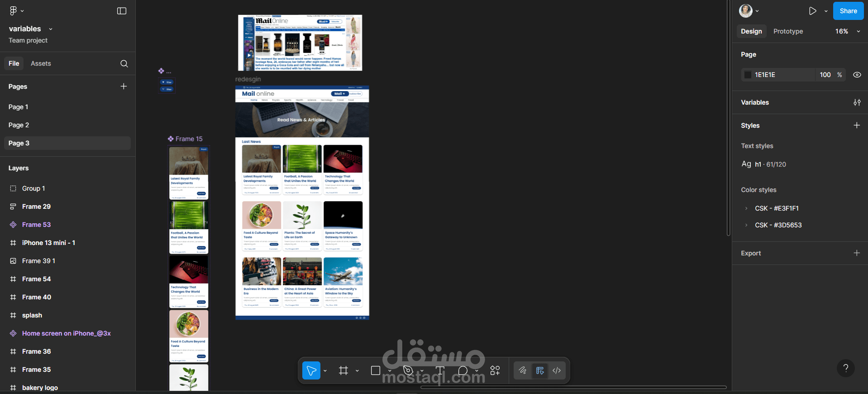868x394 pixels.
Task: Open Move tool options chevron
Action: 325,371
